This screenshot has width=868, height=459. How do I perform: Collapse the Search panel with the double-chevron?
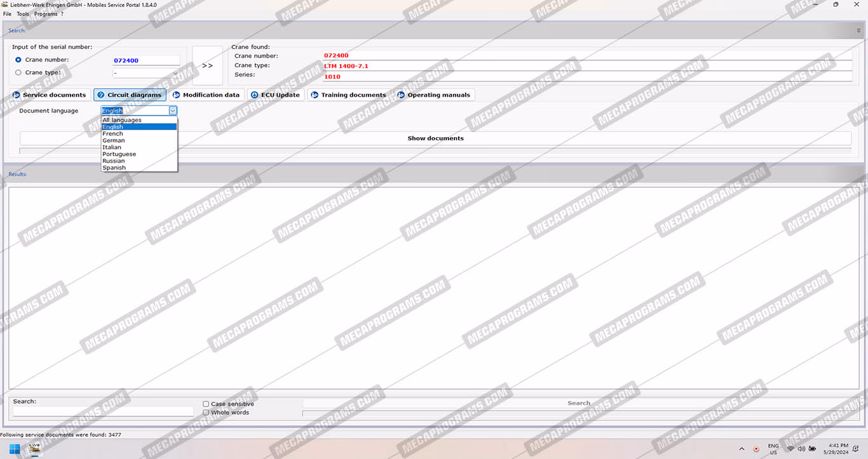pyautogui.click(x=858, y=30)
